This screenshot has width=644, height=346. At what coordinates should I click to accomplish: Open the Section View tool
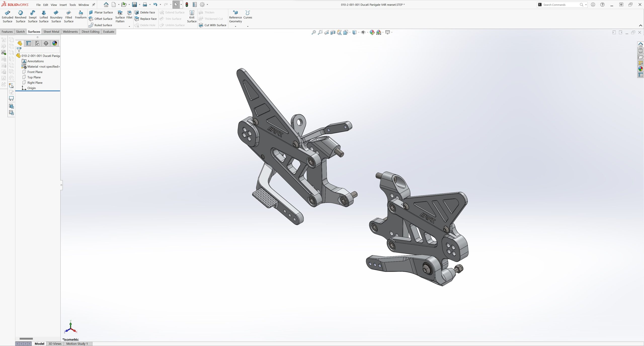click(333, 32)
